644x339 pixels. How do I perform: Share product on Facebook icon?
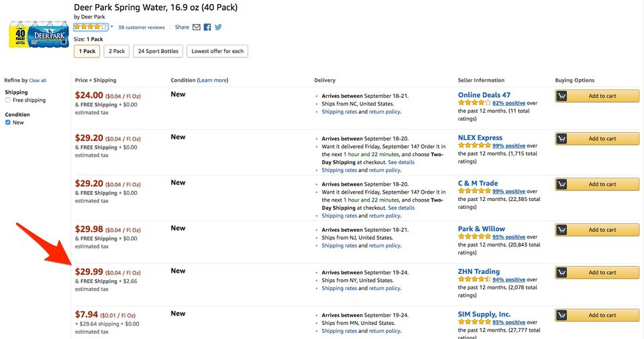pos(207,27)
